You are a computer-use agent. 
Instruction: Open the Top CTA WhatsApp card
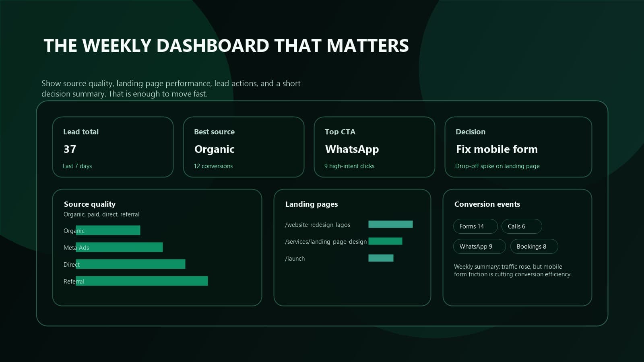point(374,147)
